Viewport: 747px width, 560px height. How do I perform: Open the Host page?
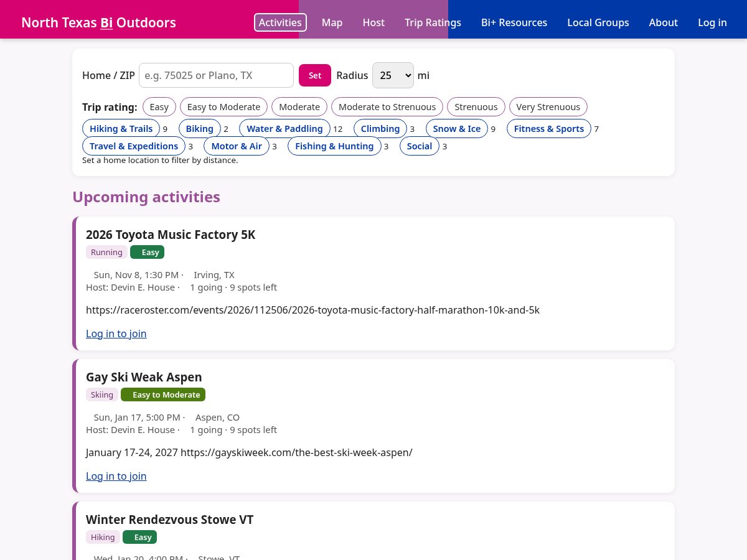pyautogui.click(x=374, y=22)
